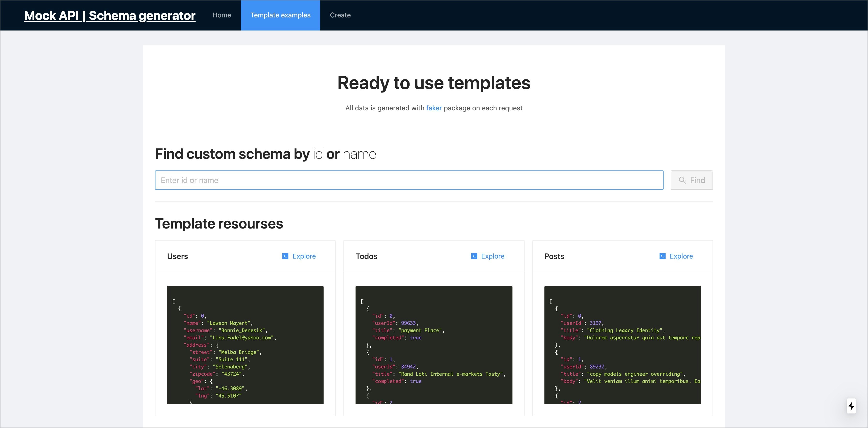Explore the Users template

pos(304,256)
